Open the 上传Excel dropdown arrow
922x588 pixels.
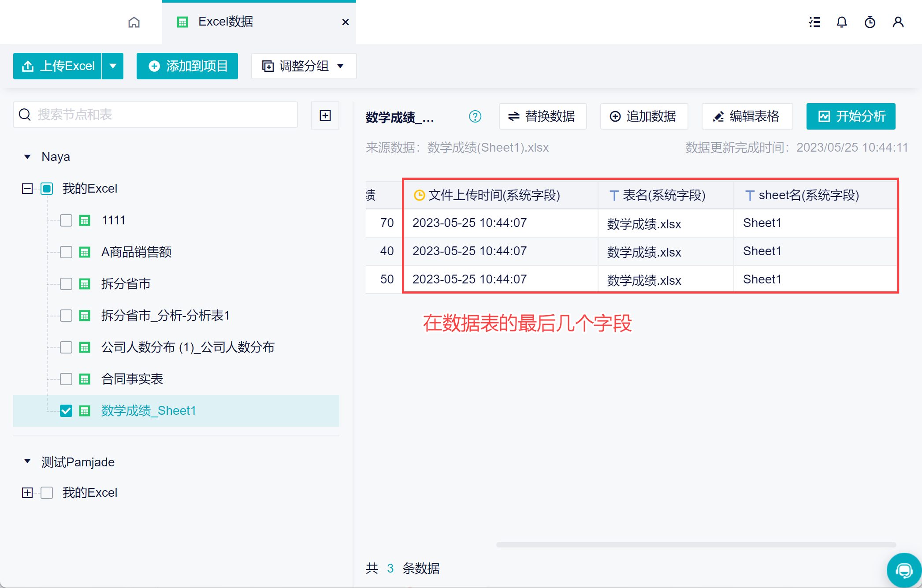(x=113, y=66)
